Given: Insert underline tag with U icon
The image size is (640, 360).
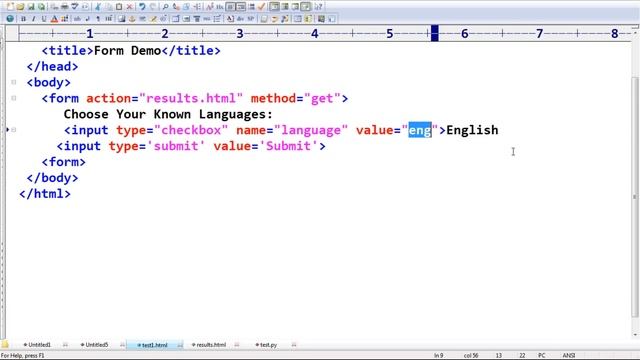Looking at the screenshot, I should point(44,19).
